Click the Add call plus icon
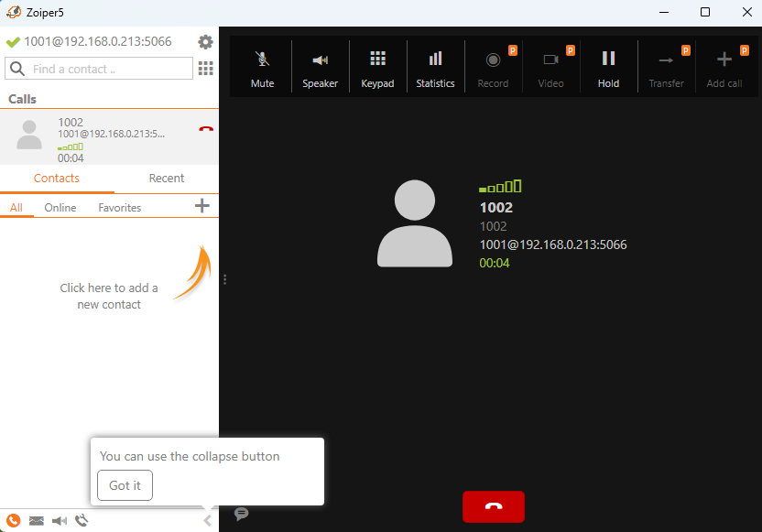The width and height of the screenshot is (762, 532). (724, 67)
